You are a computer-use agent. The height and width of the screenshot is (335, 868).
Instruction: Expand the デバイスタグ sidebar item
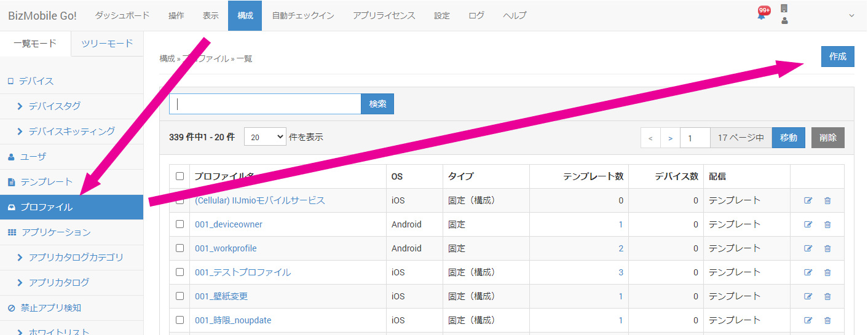click(54, 106)
